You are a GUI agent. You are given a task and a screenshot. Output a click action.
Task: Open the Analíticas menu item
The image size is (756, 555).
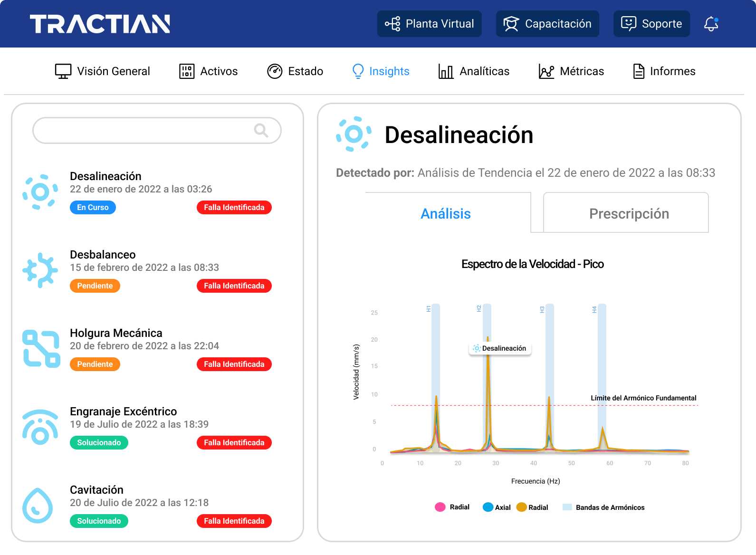coord(474,71)
